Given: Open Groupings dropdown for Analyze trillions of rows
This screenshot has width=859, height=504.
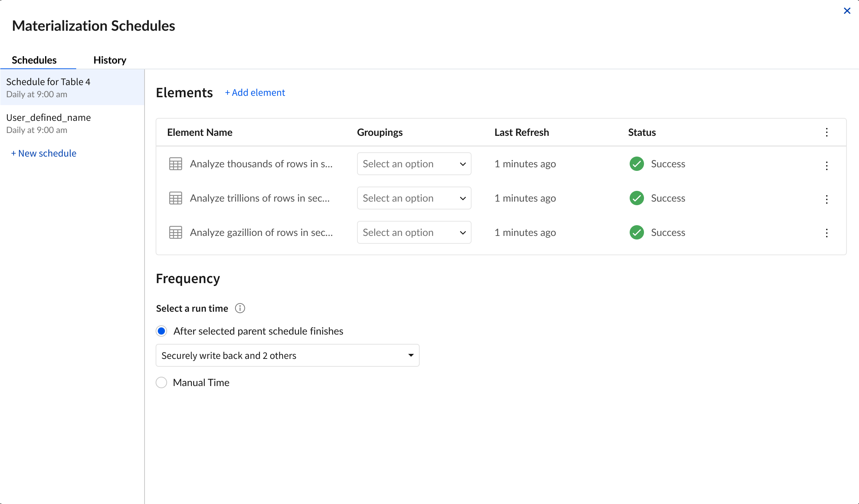Looking at the screenshot, I should point(414,198).
